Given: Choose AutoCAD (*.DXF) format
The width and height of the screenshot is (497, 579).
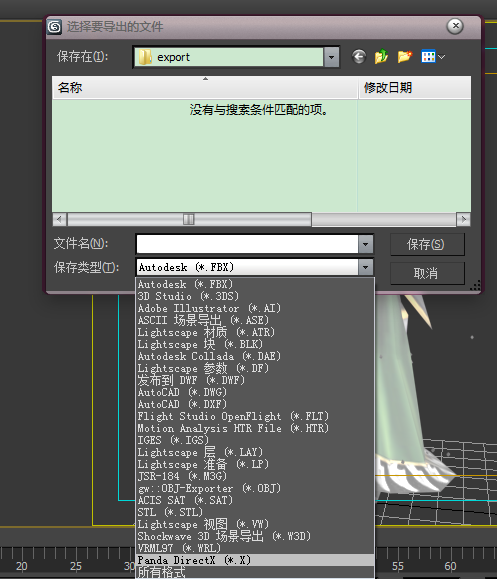Looking at the screenshot, I should coord(255,404).
